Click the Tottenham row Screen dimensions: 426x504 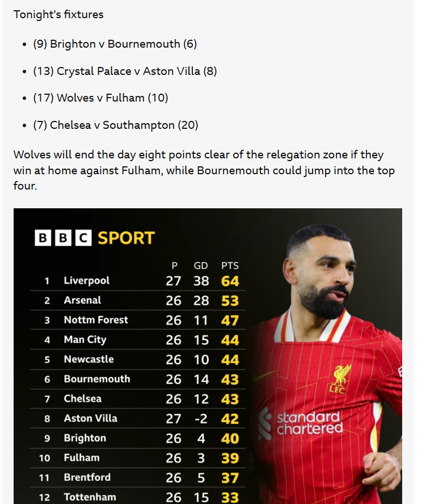point(138,497)
